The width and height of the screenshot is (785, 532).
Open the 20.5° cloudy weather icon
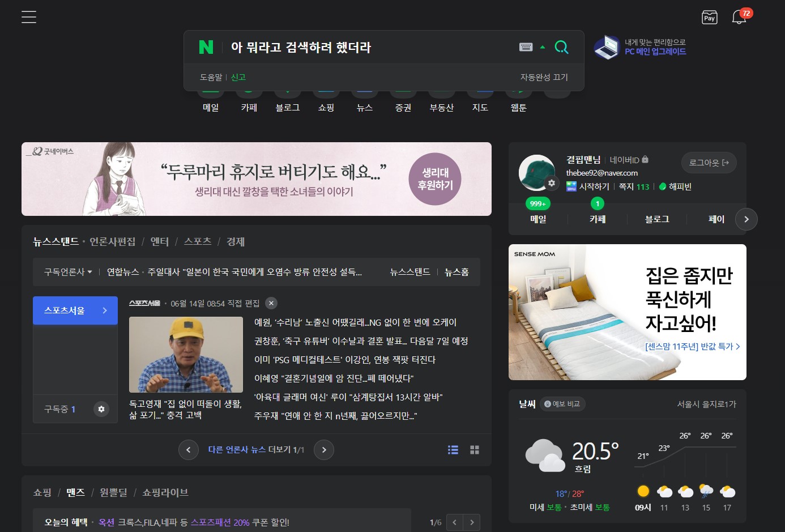point(545,456)
